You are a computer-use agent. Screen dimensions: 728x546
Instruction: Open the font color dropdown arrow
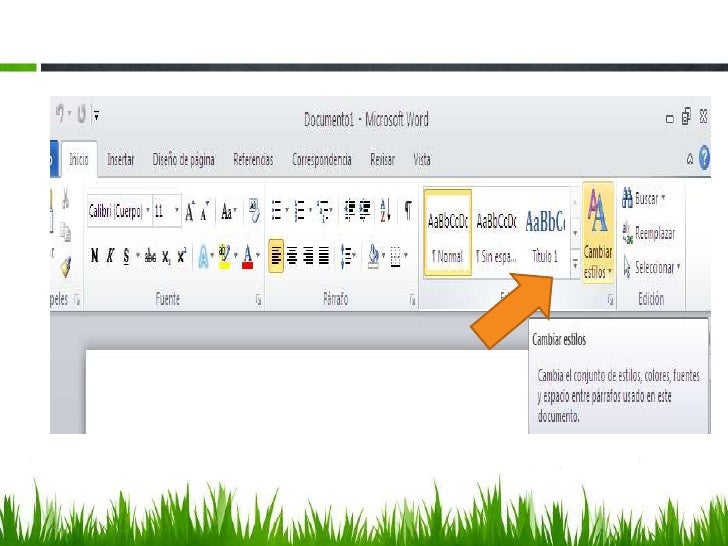click(x=258, y=255)
